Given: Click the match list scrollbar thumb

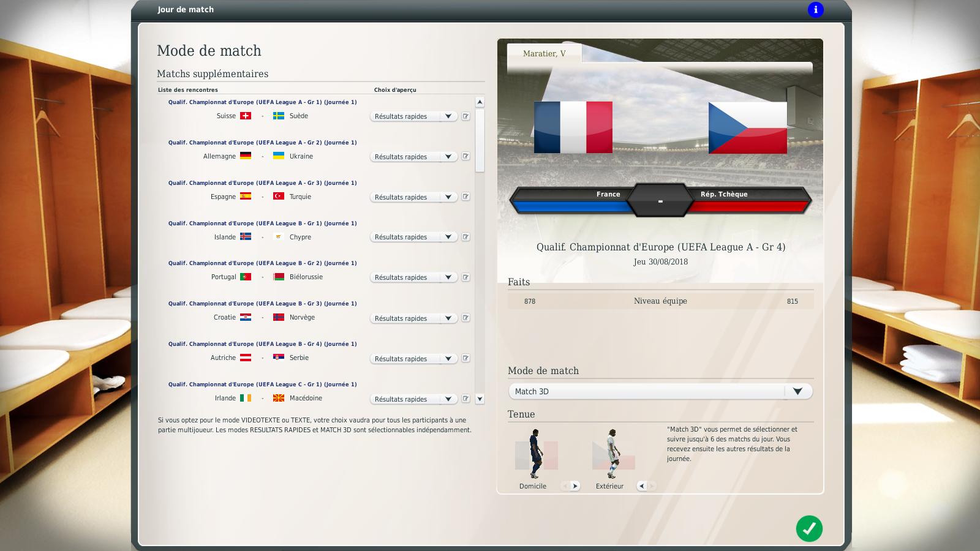Looking at the screenshot, I should point(480,140).
